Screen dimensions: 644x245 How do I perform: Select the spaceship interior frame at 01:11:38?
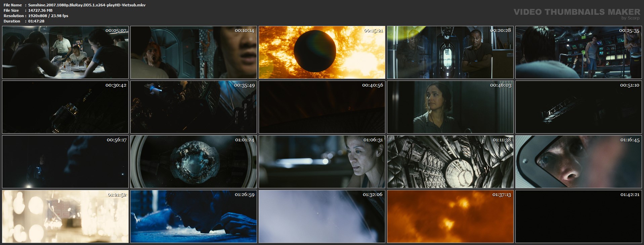pyautogui.click(x=450, y=162)
